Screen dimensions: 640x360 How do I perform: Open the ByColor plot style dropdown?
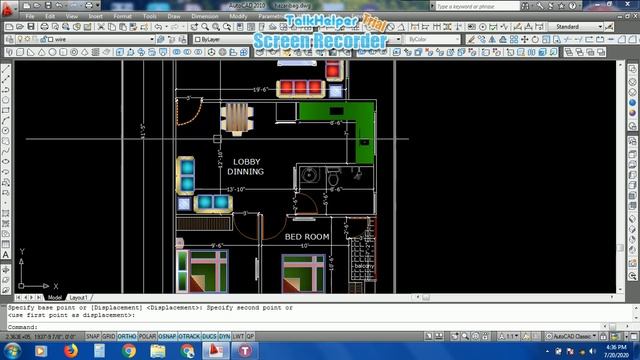tap(457, 39)
